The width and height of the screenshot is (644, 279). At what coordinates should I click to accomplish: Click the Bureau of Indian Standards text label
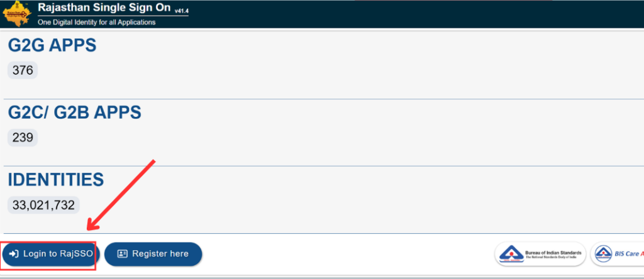553,254
